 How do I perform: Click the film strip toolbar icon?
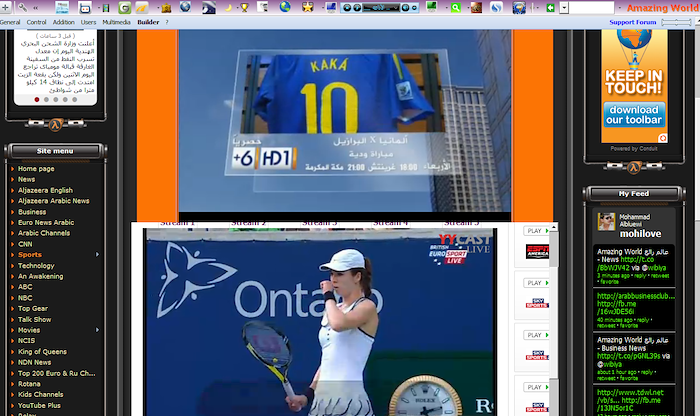(x=106, y=8)
